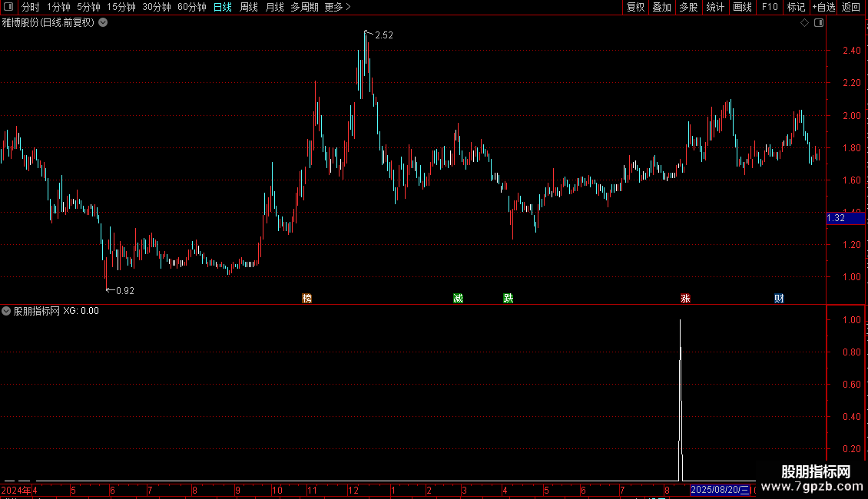868x499 pixels.
Task: Select the 60分钟 period
Action: [192, 7]
